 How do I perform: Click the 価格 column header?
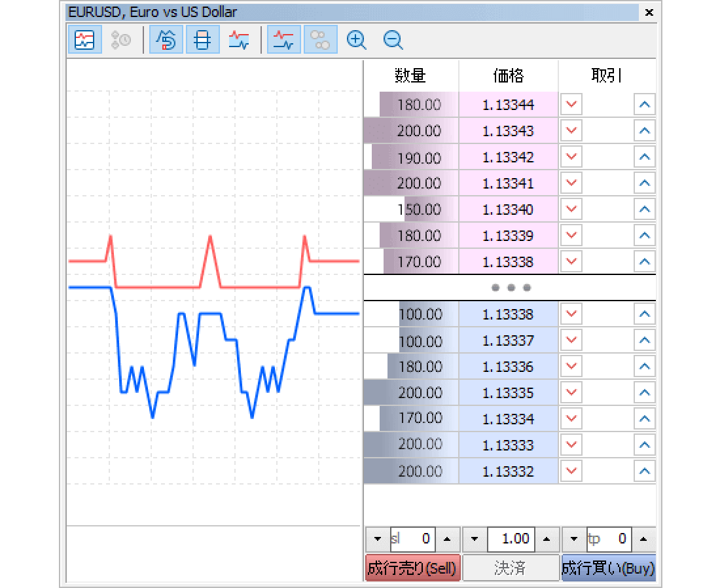509,75
